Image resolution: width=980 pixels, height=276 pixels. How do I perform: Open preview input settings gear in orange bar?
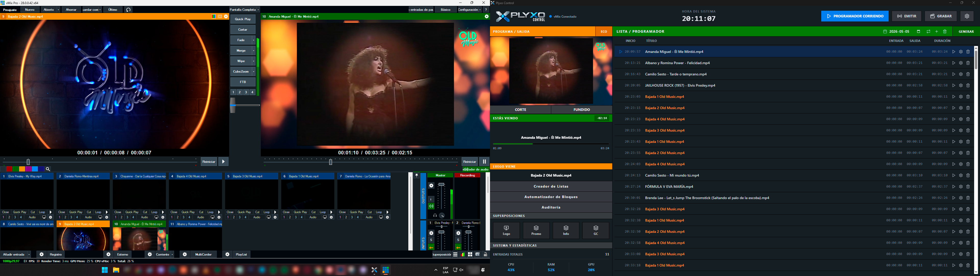(226, 16)
